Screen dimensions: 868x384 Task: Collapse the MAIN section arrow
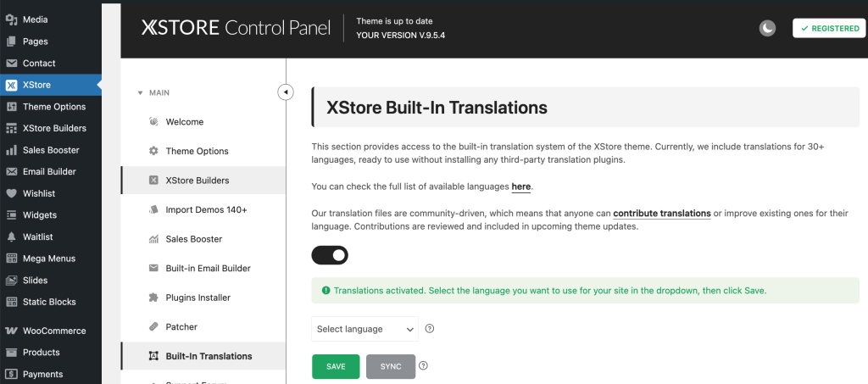tap(140, 92)
